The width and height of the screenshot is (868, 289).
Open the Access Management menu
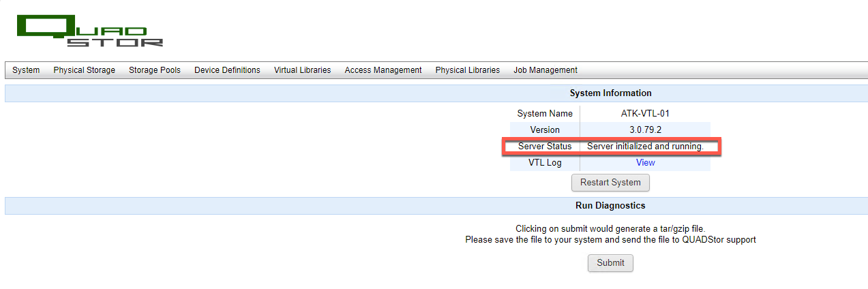pyautogui.click(x=383, y=70)
